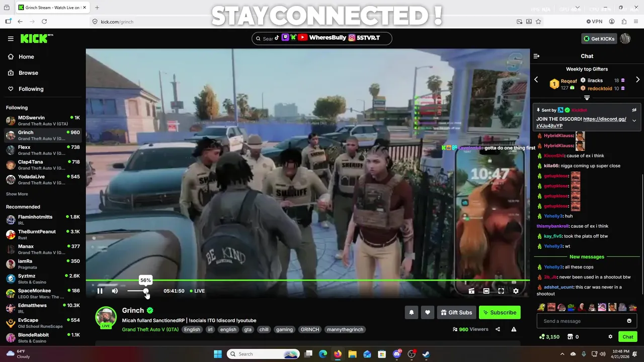Click the taskbar Search box

pyautogui.click(x=264, y=354)
